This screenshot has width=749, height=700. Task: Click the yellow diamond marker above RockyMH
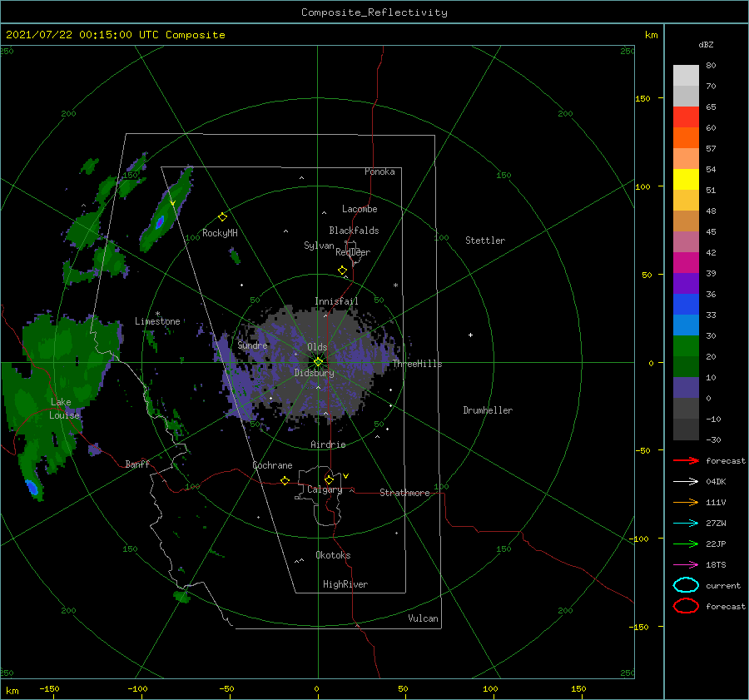coord(222,217)
